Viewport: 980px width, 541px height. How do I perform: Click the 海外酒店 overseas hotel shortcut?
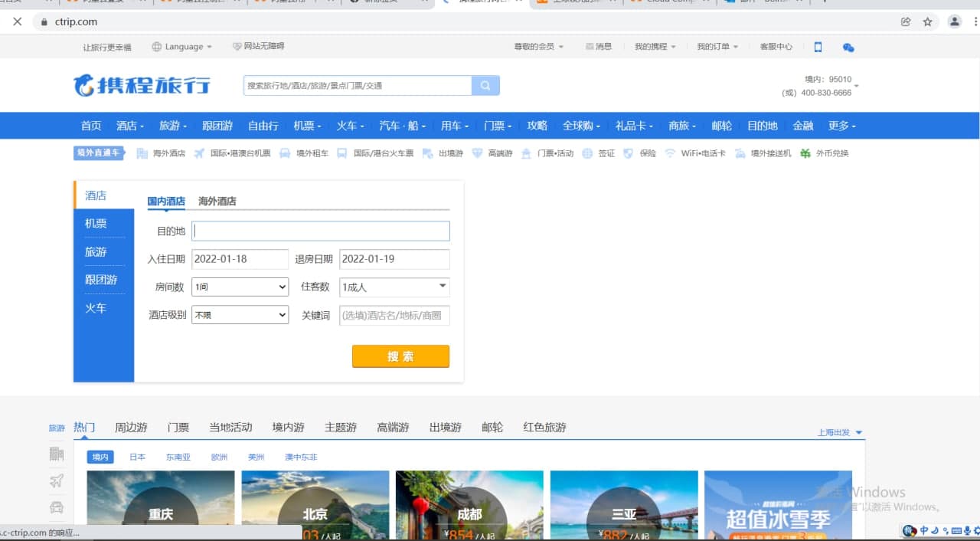coord(162,153)
